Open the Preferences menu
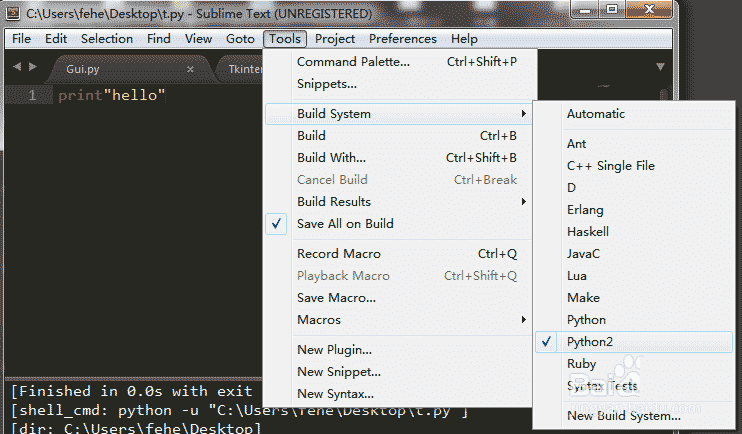This screenshot has width=742, height=434. (403, 39)
